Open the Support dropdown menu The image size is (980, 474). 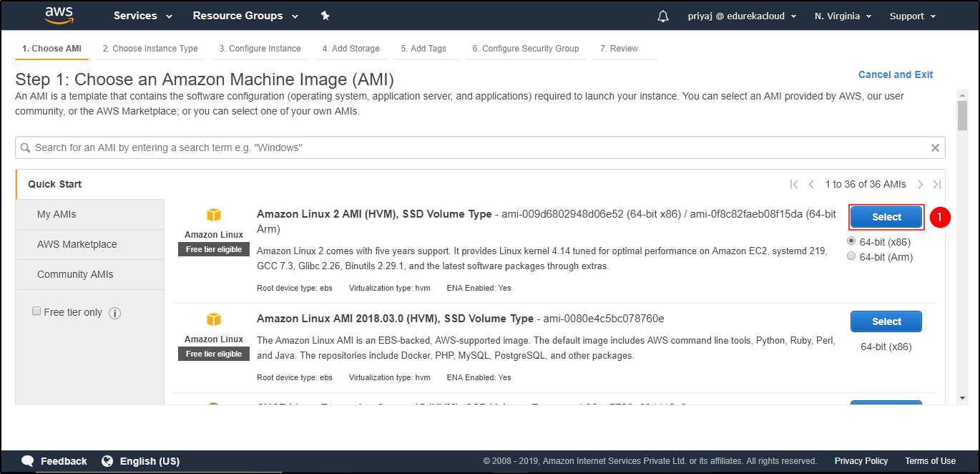[913, 16]
